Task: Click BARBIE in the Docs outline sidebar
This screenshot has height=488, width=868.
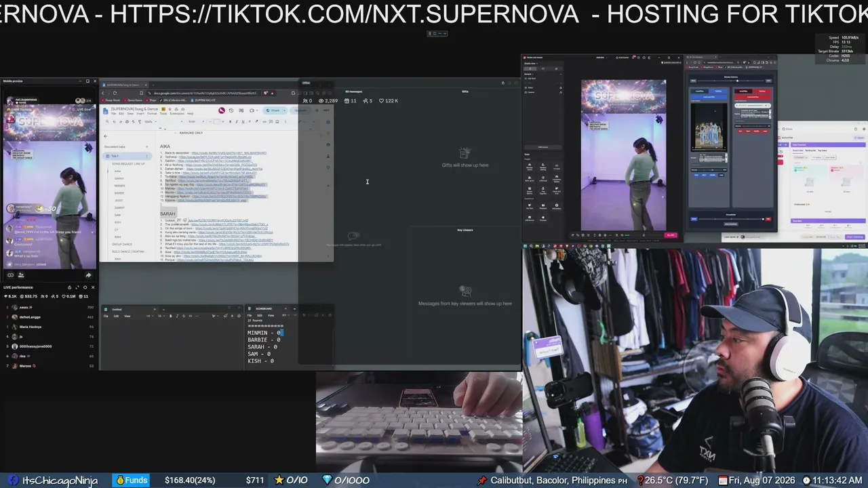Action: pos(119,193)
